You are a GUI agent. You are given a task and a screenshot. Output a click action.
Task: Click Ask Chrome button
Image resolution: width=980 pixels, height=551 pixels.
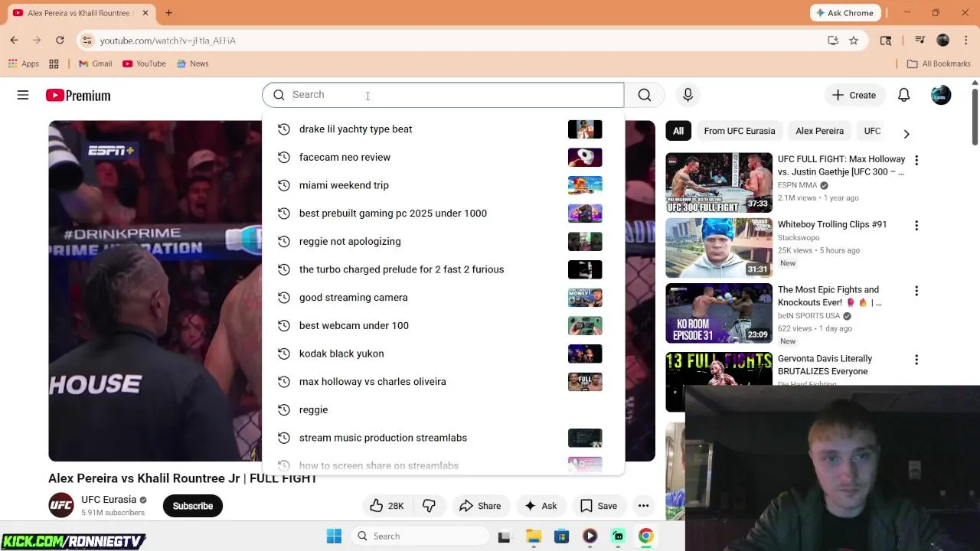click(845, 13)
